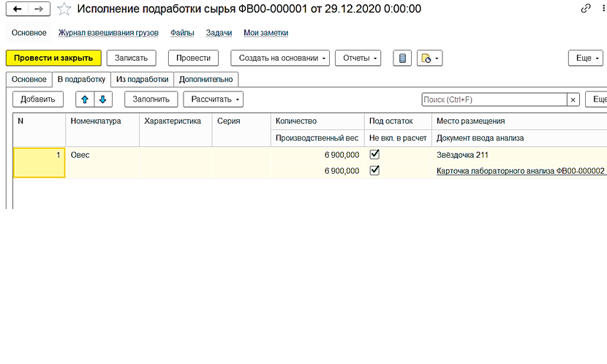Select the 'Звёздочка 211' placement cell
The image size is (607, 364).
(519, 155)
